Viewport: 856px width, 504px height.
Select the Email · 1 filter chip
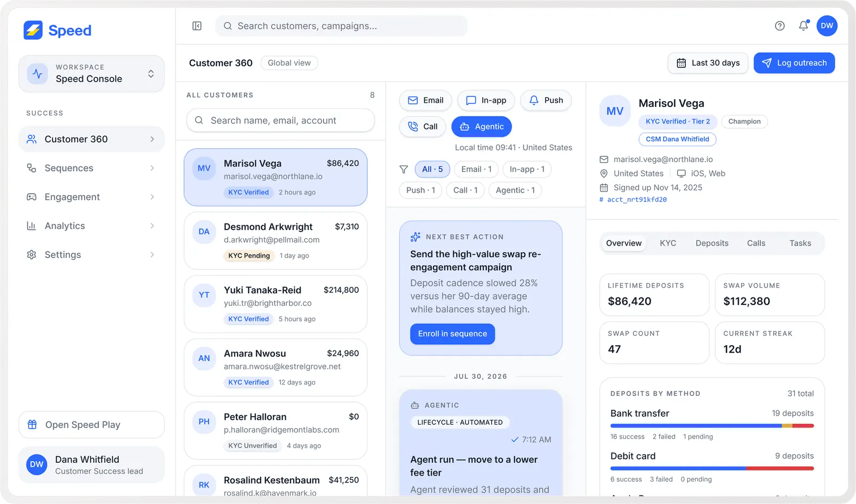(x=477, y=170)
